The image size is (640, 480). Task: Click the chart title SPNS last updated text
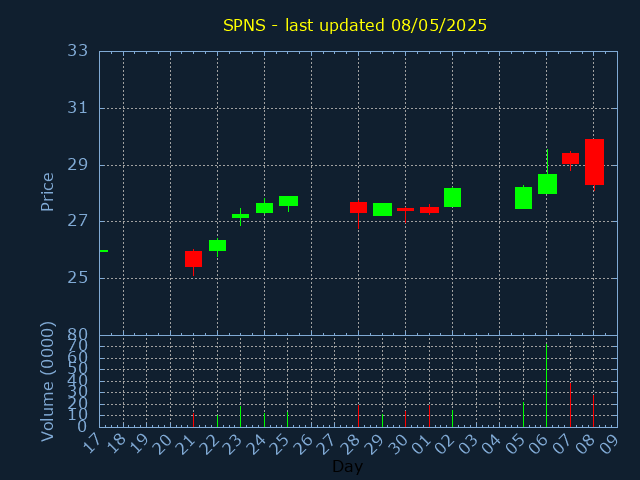point(354,25)
